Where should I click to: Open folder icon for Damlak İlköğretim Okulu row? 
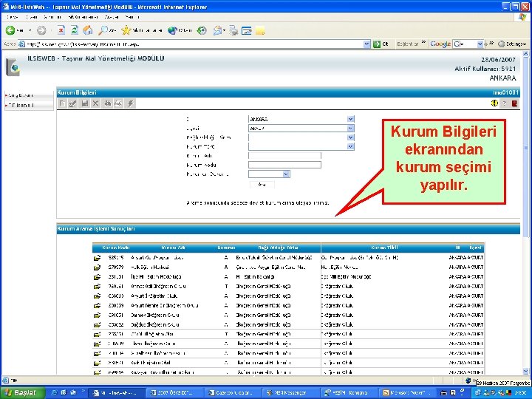pyautogui.click(x=97, y=316)
